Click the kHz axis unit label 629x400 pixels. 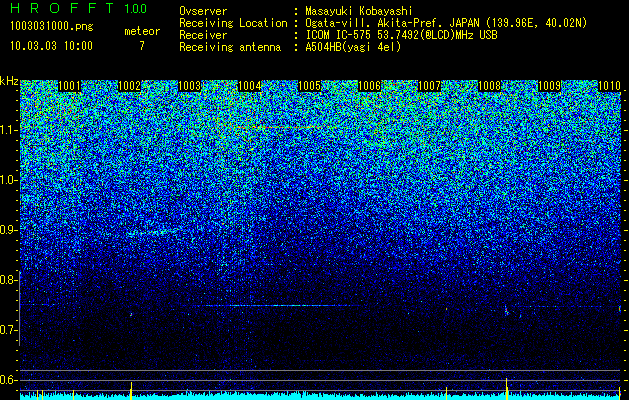pos(9,81)
